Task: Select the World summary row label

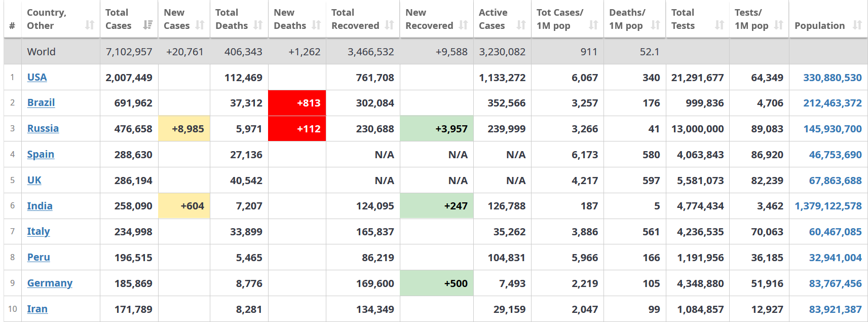Action: point(42,52)
